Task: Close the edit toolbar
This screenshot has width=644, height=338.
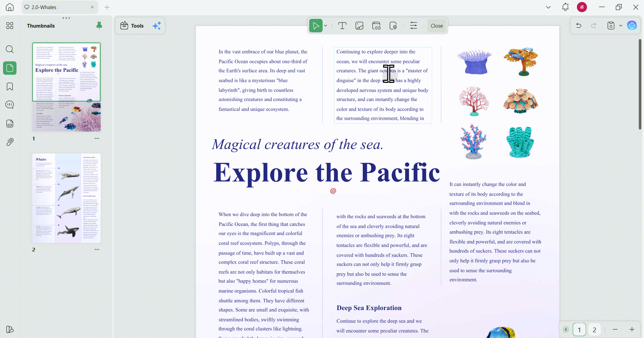Action: pyautogui.click(x=437, y=26)
